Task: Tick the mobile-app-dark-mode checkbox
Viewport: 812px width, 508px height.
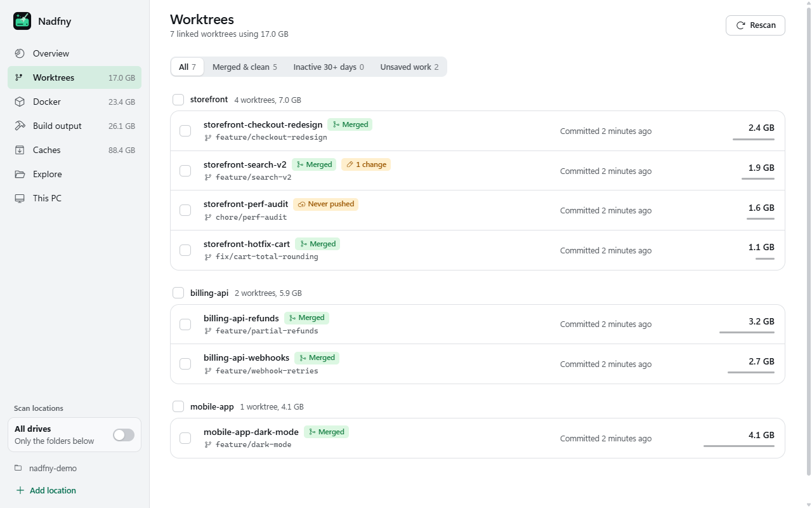Action: pos(185,438)
